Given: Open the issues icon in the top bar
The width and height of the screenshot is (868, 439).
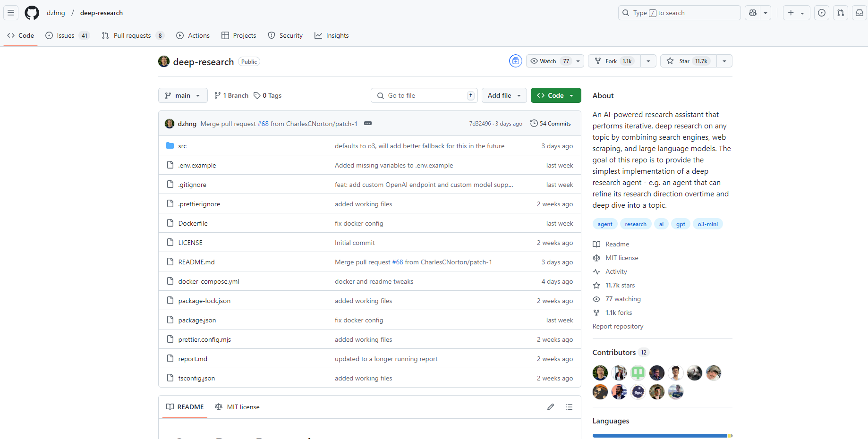Looking at the screenshot, I should point(822,13).
